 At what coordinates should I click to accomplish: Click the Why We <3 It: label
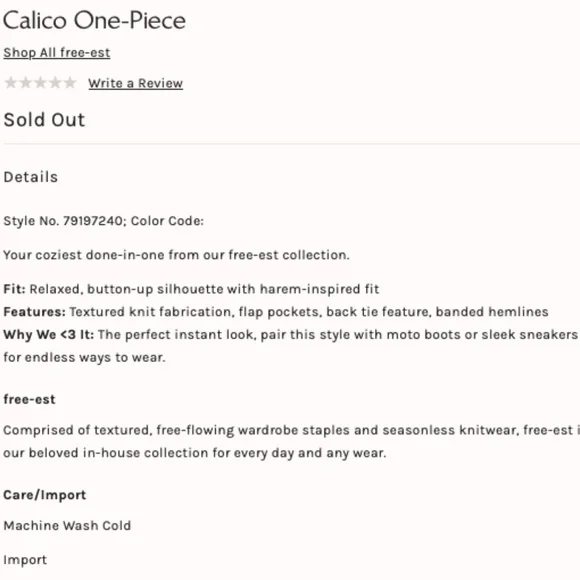point(48,335)
